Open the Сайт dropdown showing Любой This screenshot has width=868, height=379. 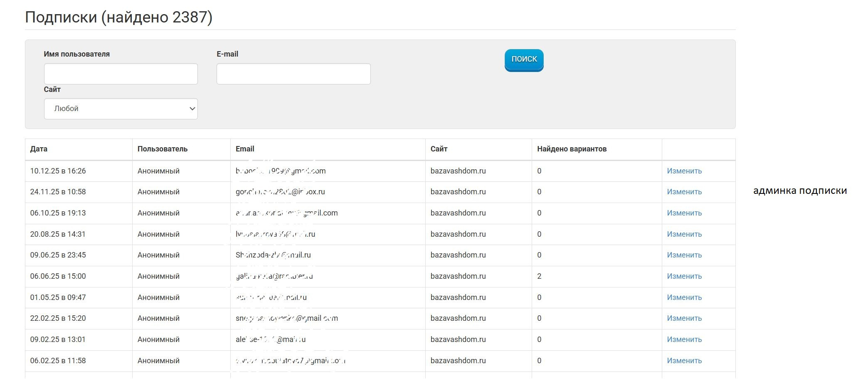pyautogui.click(x=121, y=109)
